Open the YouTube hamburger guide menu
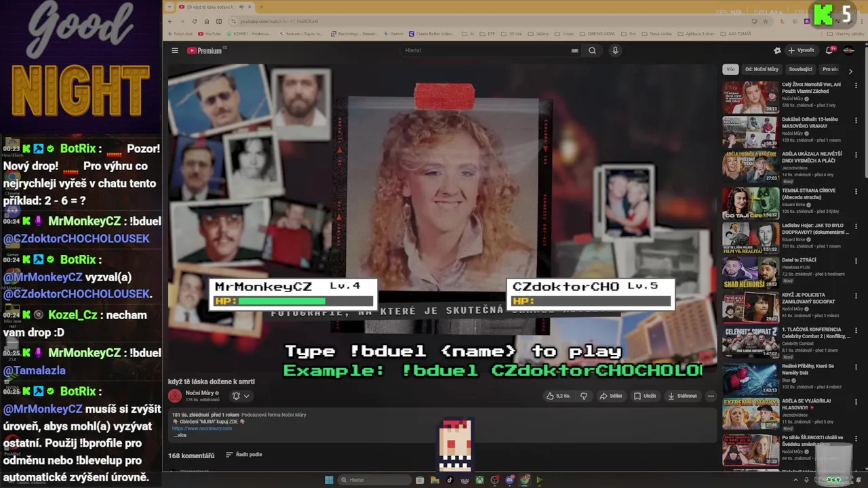The width and height of the screenshot is (868, 488). (174, 51)
